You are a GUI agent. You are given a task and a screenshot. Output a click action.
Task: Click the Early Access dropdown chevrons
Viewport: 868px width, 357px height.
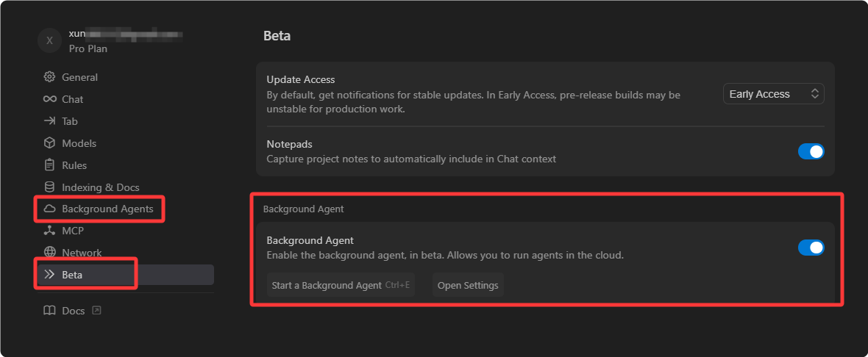[815, 94]
